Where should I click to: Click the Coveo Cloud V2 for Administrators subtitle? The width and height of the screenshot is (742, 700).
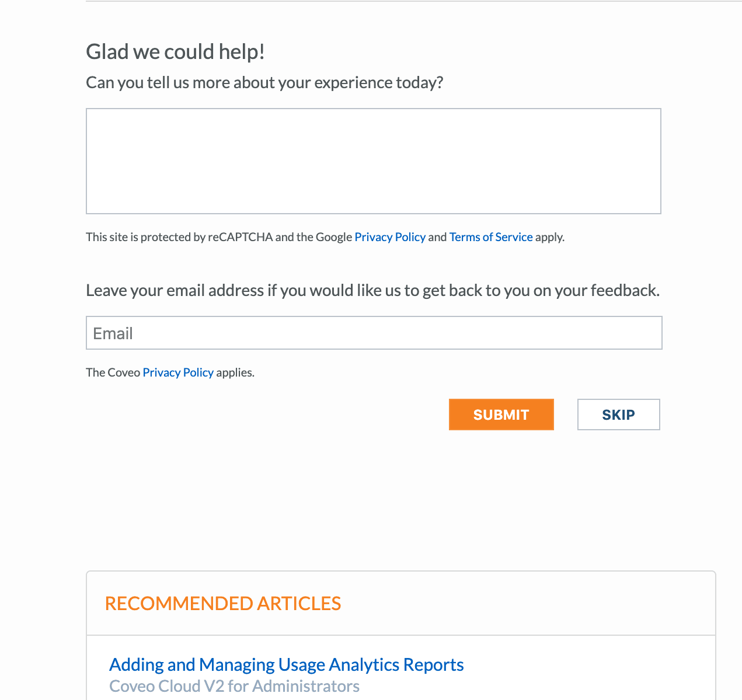click(234, 686)
